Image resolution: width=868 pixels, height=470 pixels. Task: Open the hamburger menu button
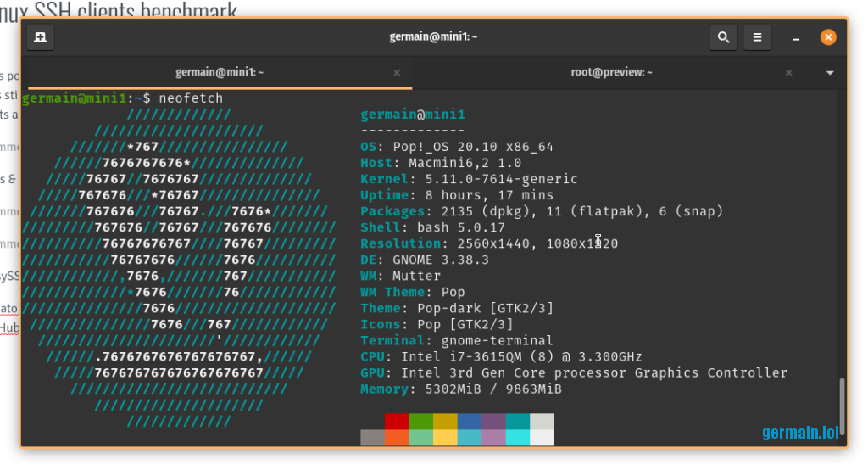click(x=757, y=37)
